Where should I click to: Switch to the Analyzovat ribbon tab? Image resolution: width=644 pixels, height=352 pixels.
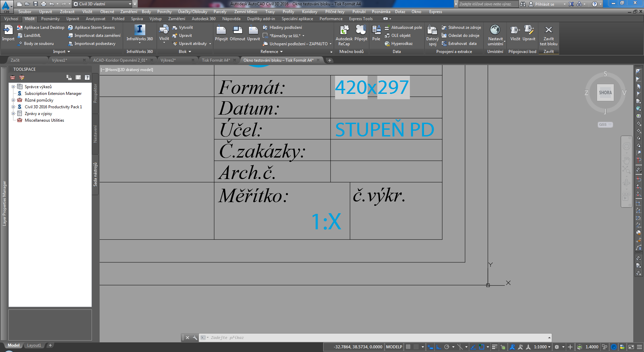(96, 19)
